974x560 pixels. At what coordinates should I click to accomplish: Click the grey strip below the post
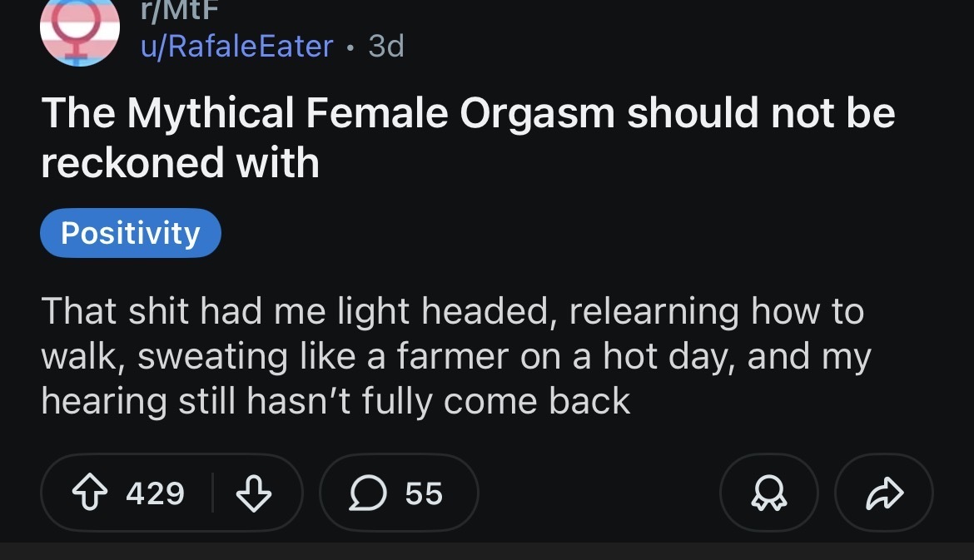pyautogui.click(x=487, y=552)
